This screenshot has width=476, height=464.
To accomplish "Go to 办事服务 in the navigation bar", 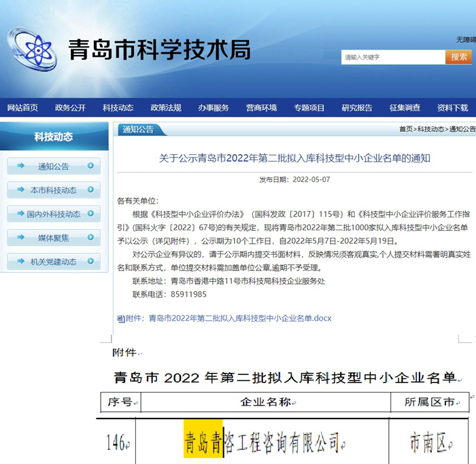I will (214, 108).
